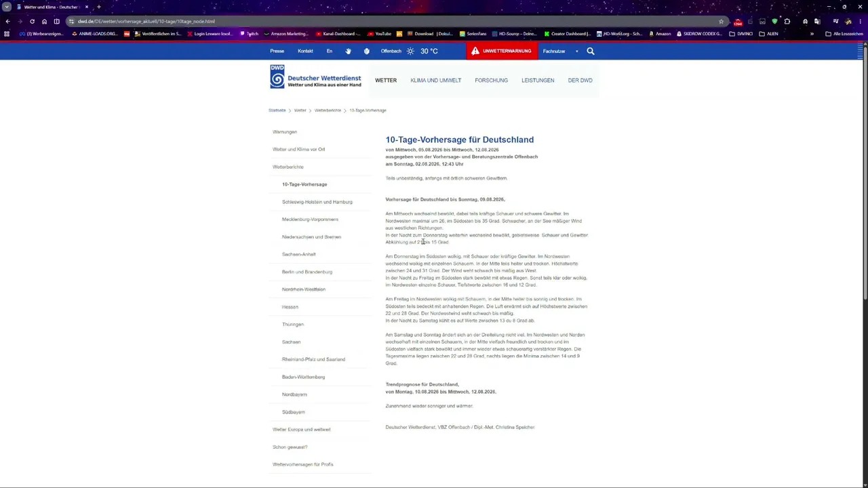This screenshot has width=868, height=488.
Task: Open Wetter und Klima vor Ort sidebar item
Action: 298,149
